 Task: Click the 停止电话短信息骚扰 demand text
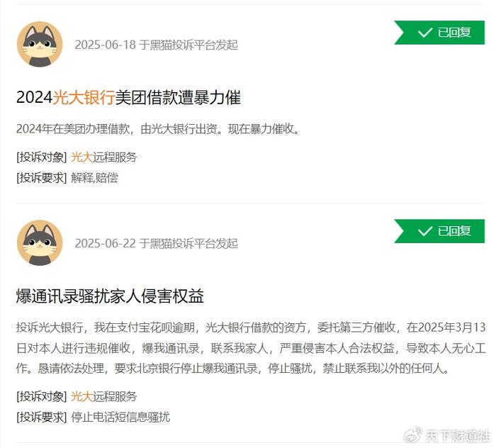coord(120,417)
